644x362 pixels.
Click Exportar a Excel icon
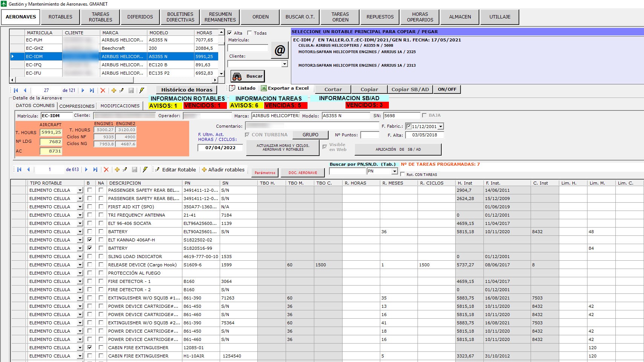[264, 88]
